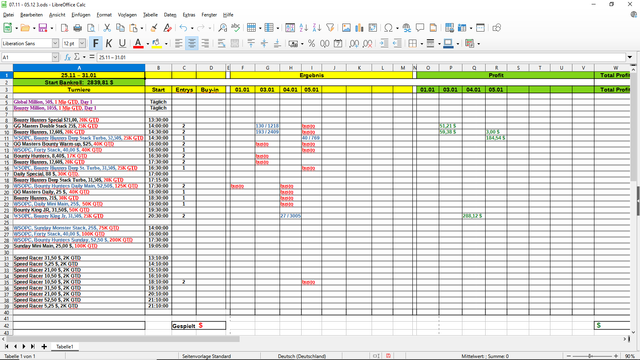Align cell content left
This screenshot has height=360, width=640.
178,43
